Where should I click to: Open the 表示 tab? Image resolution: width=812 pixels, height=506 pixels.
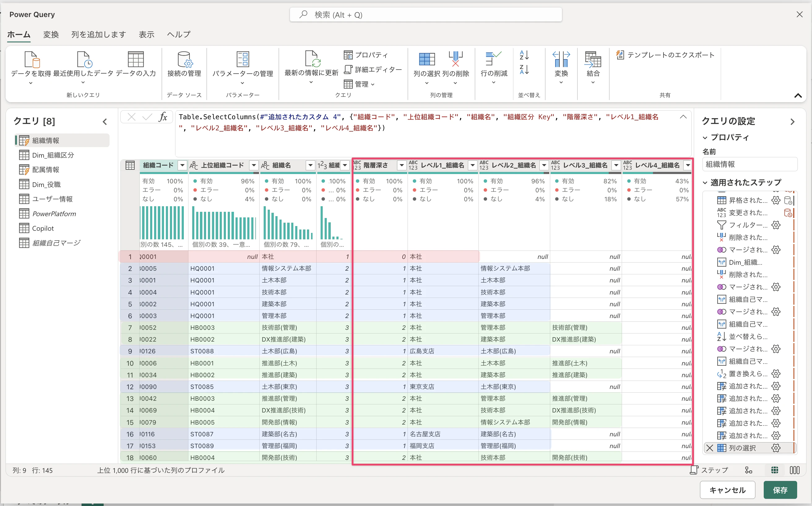(146, 34)
